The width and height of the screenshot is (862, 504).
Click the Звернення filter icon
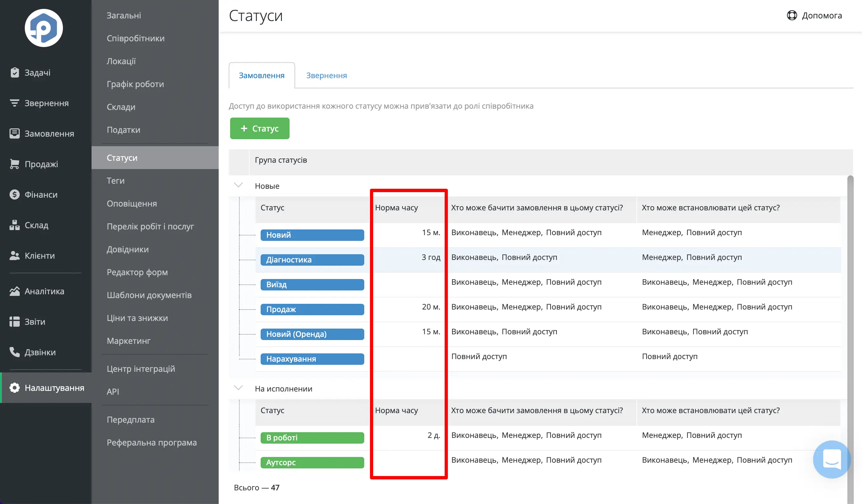point(14,103)
